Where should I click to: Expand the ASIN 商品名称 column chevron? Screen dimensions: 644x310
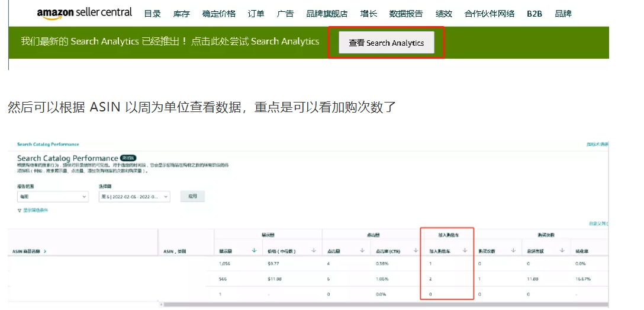pyautogui.click(x=45, y=251)
